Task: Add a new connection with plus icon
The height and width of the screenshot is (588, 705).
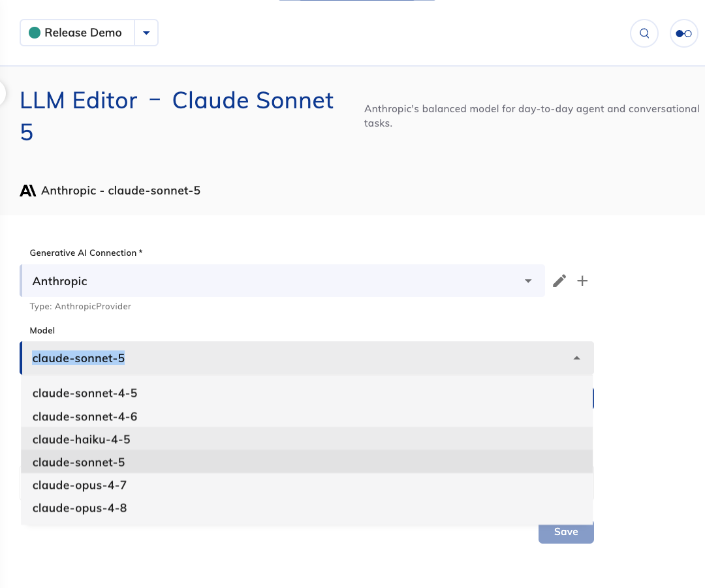Action: tap(582, 281)
